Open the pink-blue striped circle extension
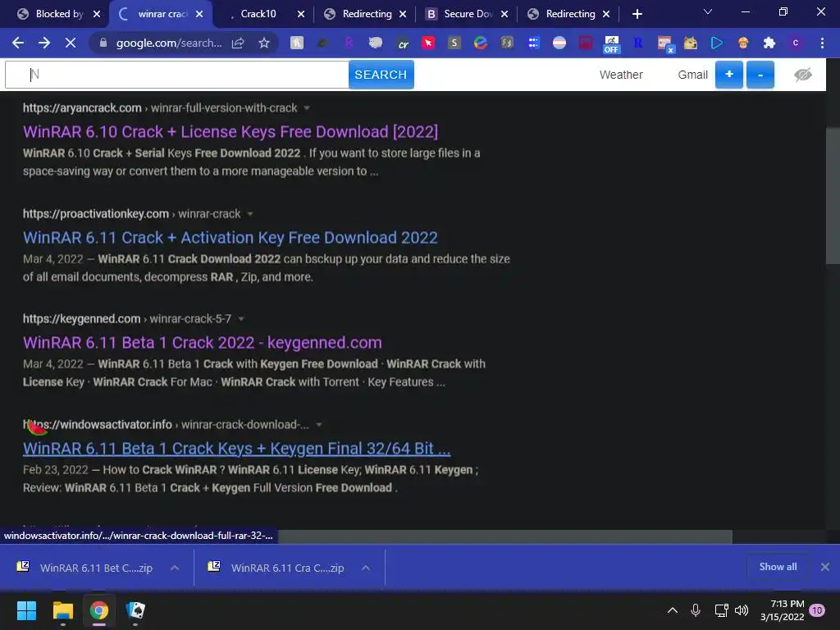Viewport: 840px width, 630px height. [x=559, y=43]
